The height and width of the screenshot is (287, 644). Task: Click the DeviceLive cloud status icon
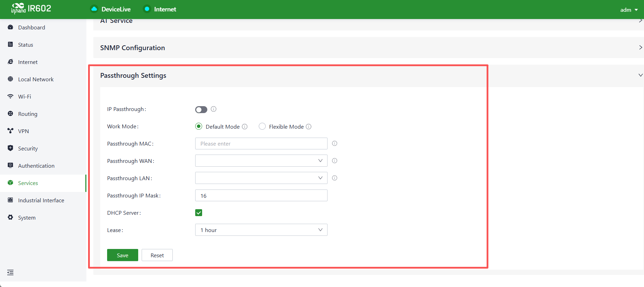click(94, 9)
